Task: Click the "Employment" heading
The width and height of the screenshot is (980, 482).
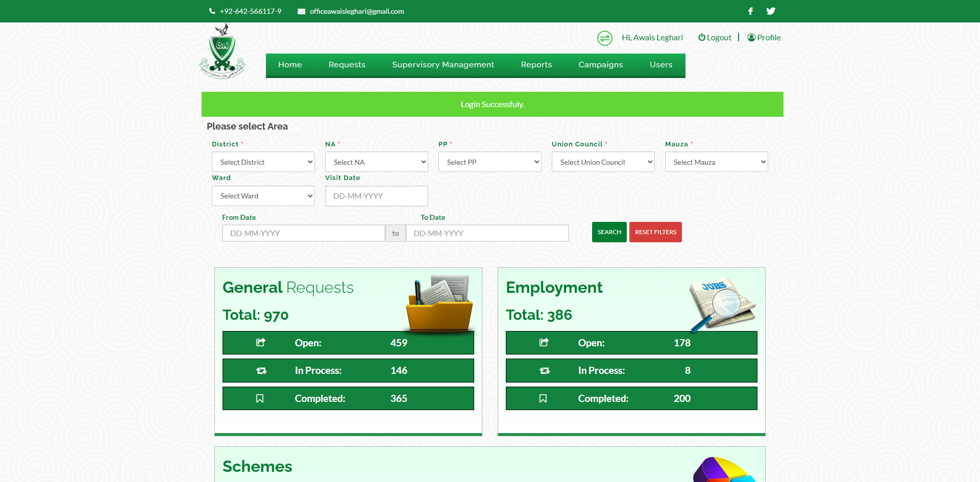Action: click(x=554, y=288)
